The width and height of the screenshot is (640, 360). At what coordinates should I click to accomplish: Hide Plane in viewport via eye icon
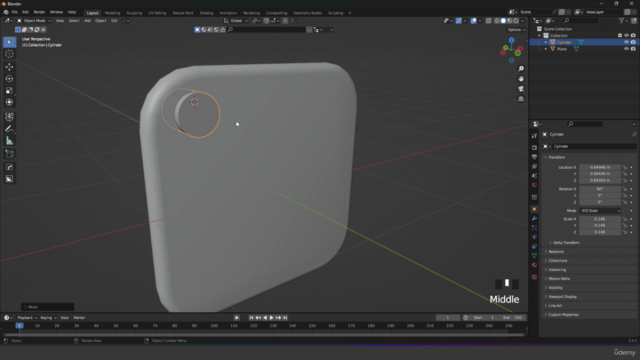tap(626, 49)
